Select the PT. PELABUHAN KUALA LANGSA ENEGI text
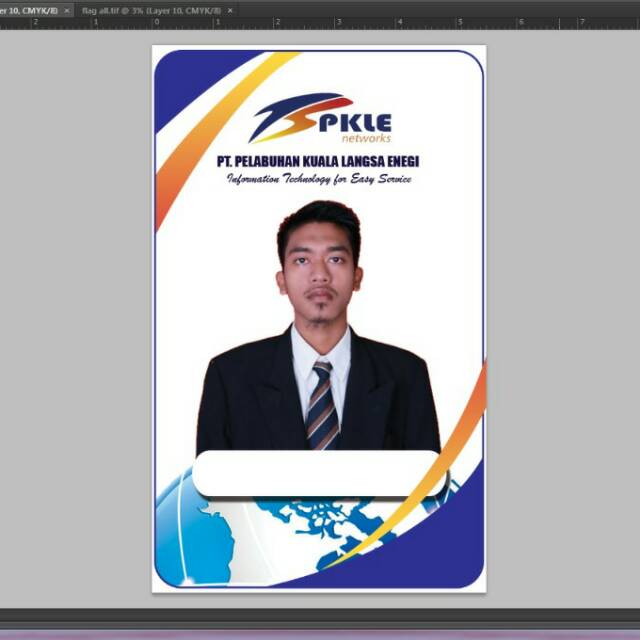Screen dimensions: 640x640 pyautogui.click(x=319, y=161)
